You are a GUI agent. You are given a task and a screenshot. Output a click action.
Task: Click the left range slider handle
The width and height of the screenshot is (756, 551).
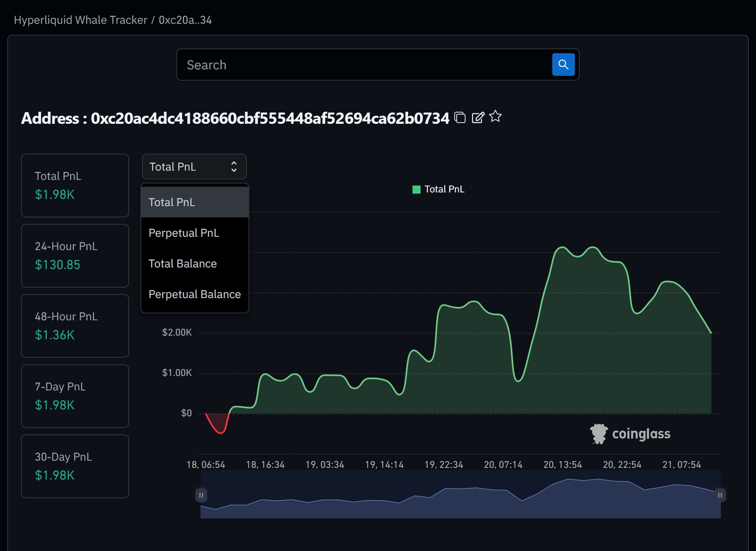tap(201, 495)
